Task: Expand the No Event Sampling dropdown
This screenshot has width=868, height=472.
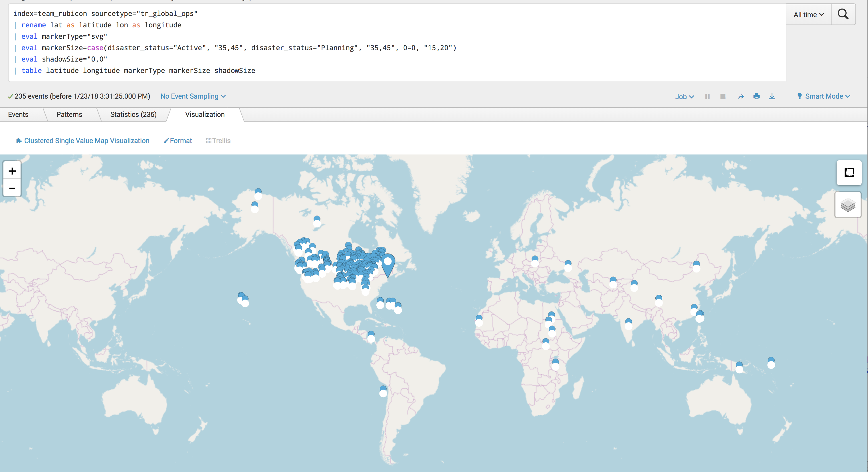Action: click(x=193, y=96)
